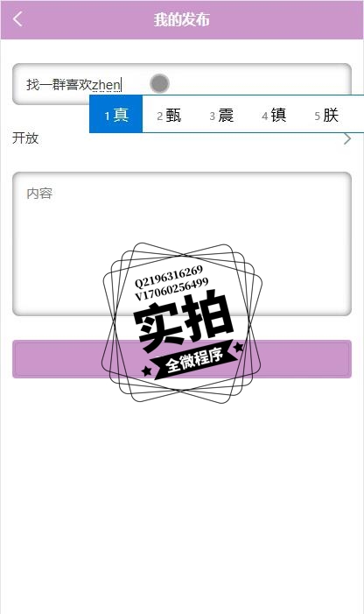Click the star left of 全微程序 ribbon
Image resolution: width=364 pixels, height=614 pixels.
click(x=146, y=371)
